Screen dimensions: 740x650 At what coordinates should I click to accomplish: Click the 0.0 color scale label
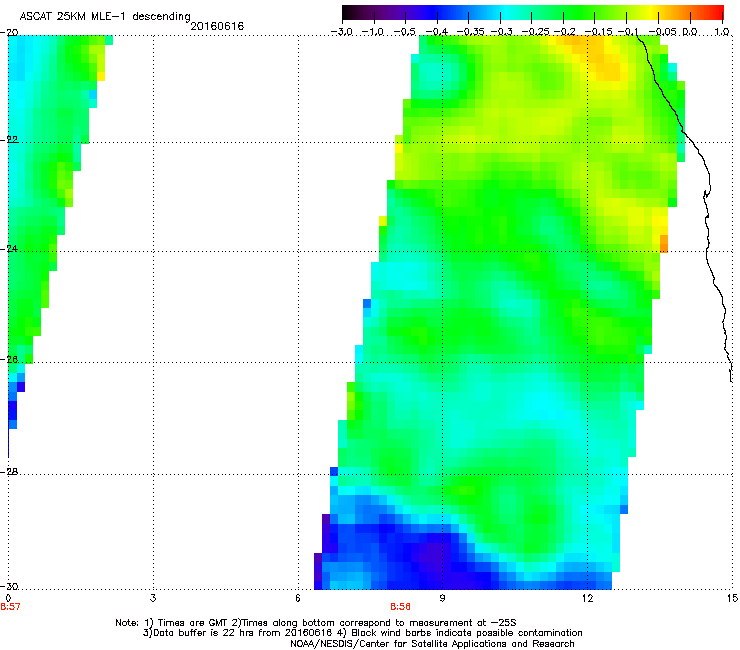(x=690, y=32)
